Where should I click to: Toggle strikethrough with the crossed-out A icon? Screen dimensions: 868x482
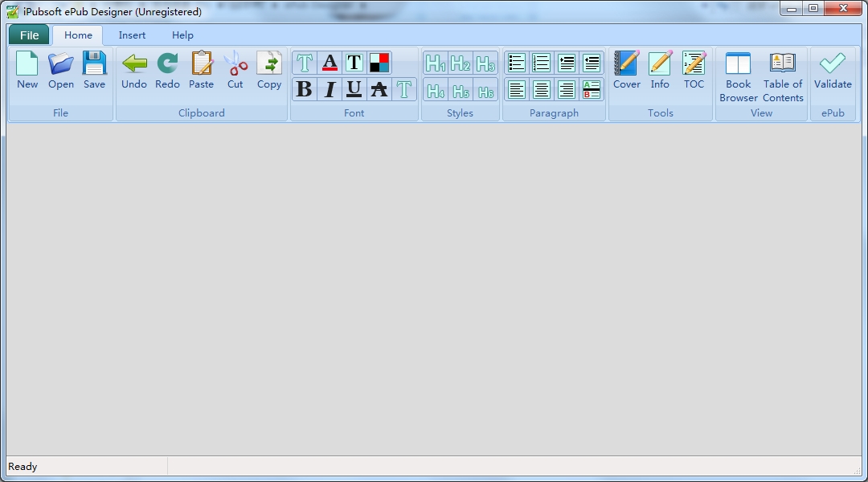[x=379, y=89]
